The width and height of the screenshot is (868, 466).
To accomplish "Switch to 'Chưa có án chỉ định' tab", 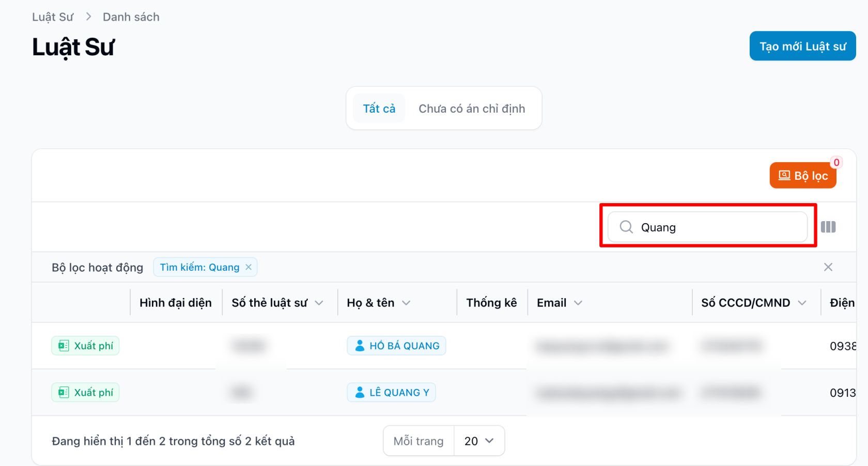I will click(x=471, y=108).
